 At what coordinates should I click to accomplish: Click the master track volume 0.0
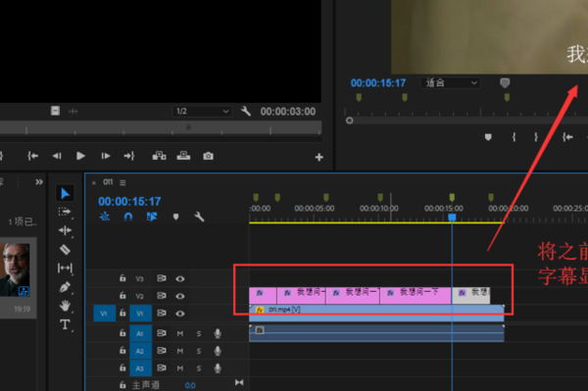tap(190, 385)
